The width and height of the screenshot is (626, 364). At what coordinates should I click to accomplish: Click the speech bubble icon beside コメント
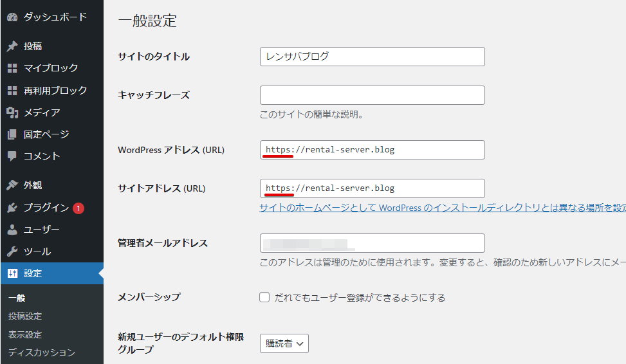12,156
